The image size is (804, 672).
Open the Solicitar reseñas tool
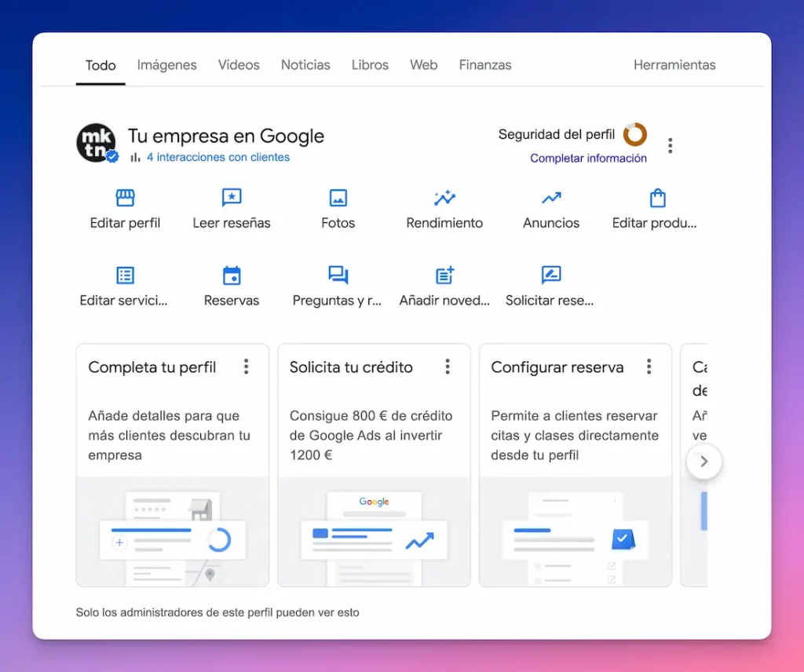[x=550, y=284]
